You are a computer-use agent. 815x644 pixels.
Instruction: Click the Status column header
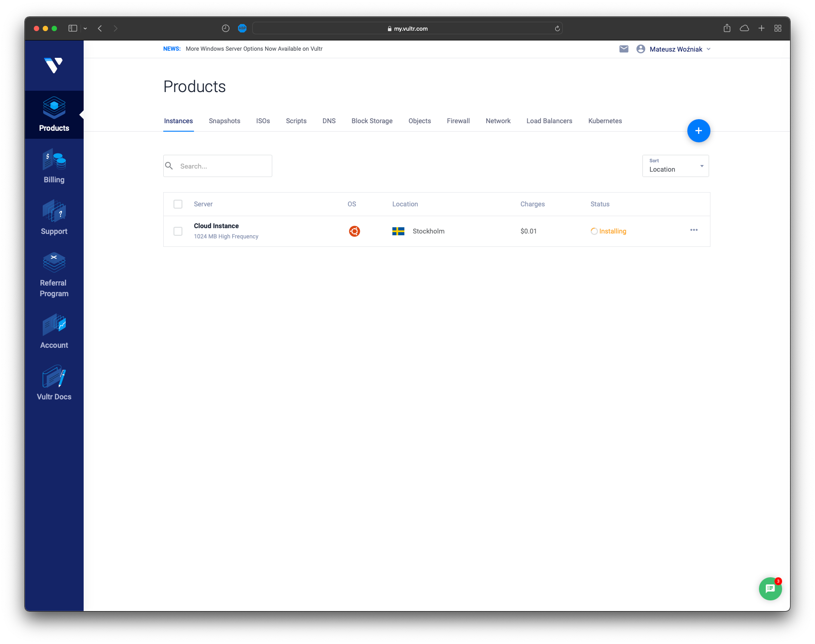pos(600,204)
